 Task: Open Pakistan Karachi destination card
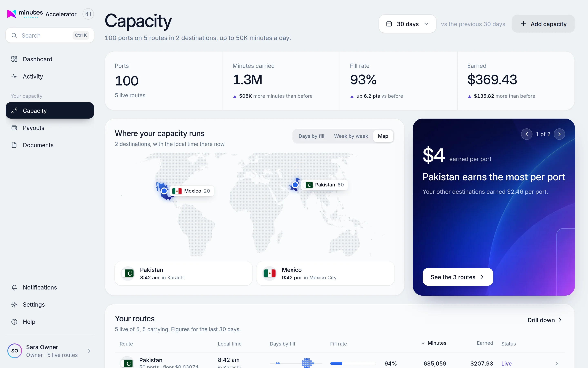[x=184, y=273]
